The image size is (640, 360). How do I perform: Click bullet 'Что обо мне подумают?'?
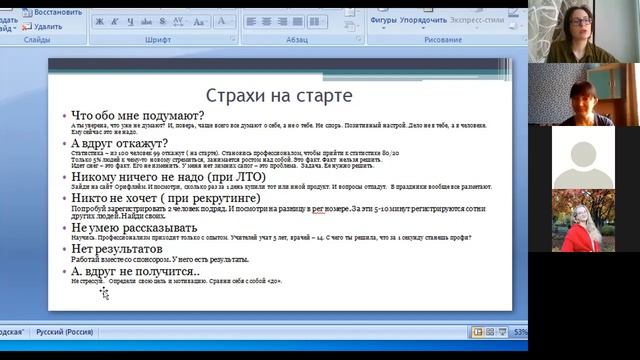click(x=138, y=115)
